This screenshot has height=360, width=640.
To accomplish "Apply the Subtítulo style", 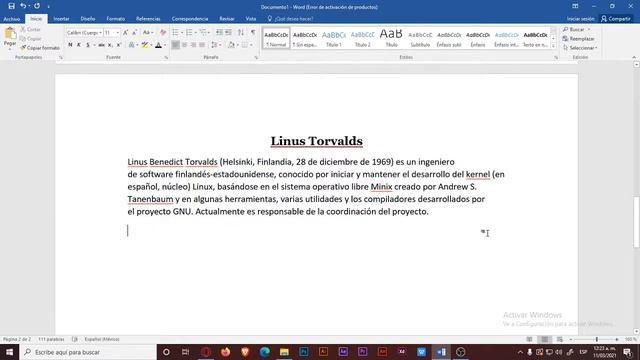I will [420, 38].
